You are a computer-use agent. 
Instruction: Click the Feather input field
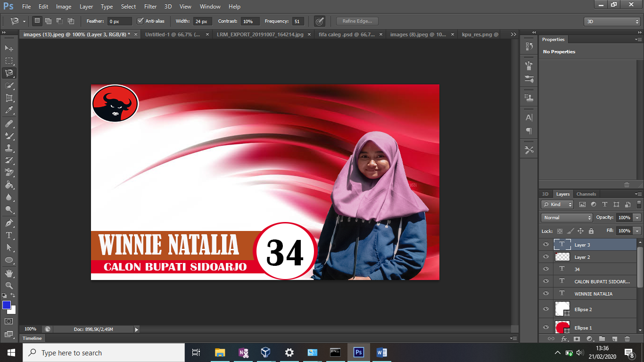[x=119, y=21]
